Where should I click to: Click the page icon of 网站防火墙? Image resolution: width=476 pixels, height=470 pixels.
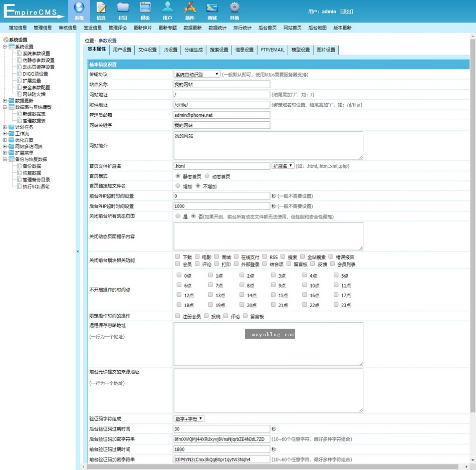point(20,94)
